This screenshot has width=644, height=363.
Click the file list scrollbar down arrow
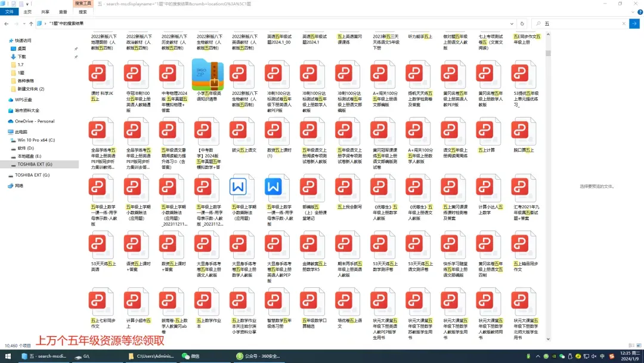click(549, 339)
